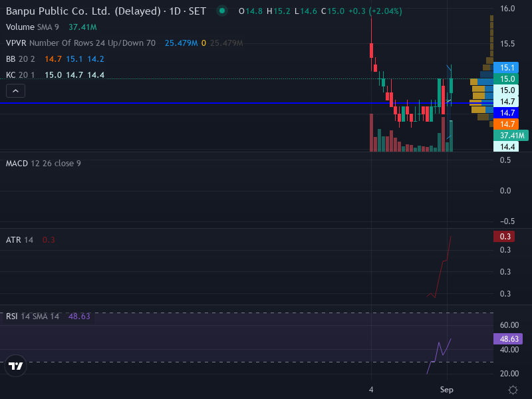This screenshot has height=399, width=532.
Task: Click the 25.479M VPVR value in legend
Action: click(x=181, y=43)
